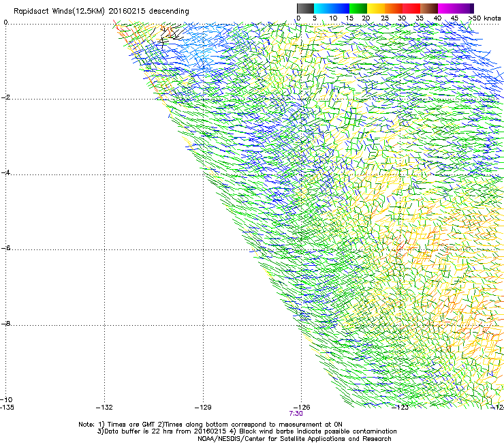Image resolution: width=504 pixels, height=443 pixels.
Task: Click the latitude axis label '0'
Action: [5, 22]
